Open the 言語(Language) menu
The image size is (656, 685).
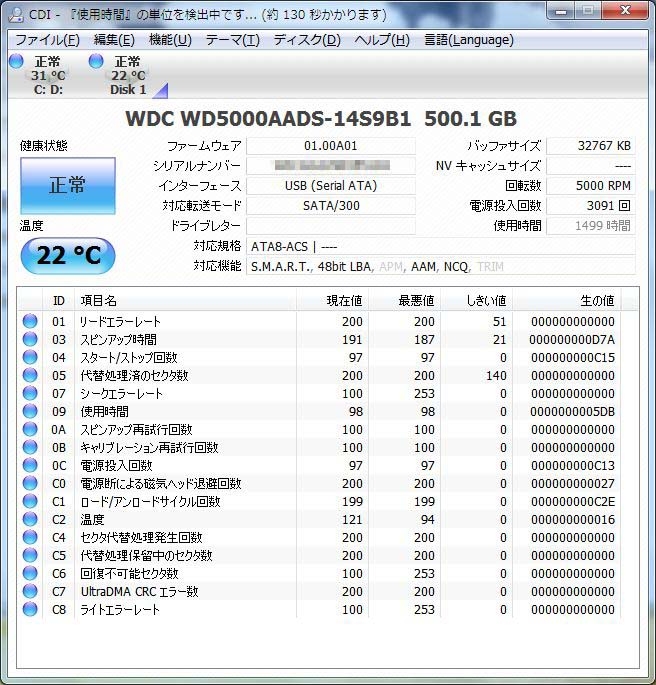(x=469, y=40)
